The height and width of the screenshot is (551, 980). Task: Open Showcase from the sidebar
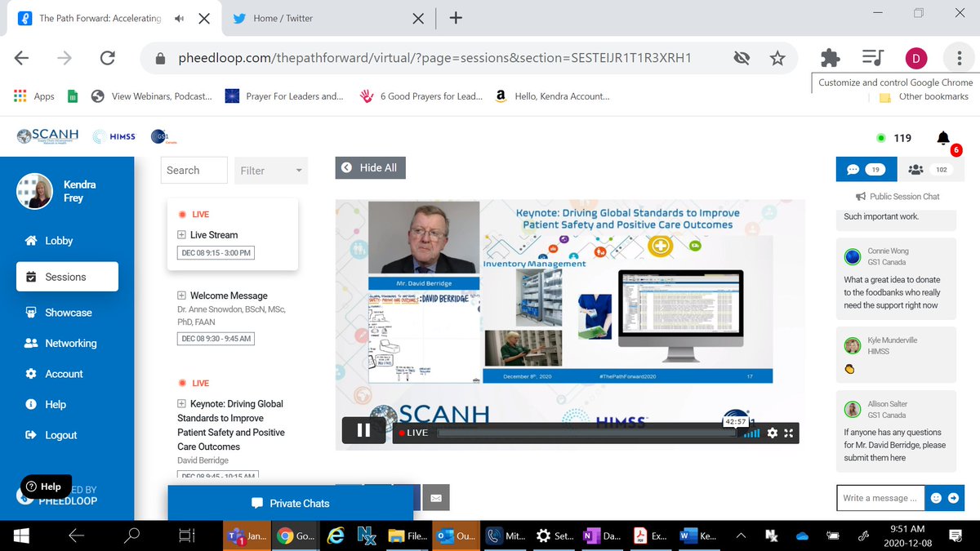pos(58,313)
